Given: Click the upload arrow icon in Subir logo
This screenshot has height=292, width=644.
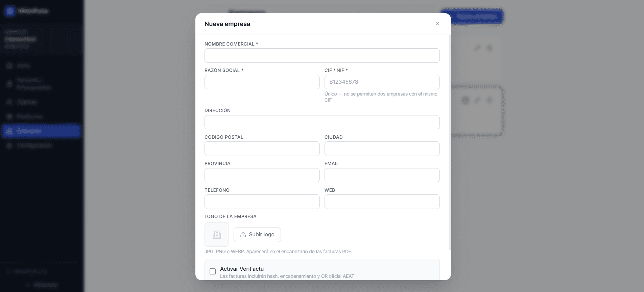Looking at the screenshot, I should coord(243,235).
